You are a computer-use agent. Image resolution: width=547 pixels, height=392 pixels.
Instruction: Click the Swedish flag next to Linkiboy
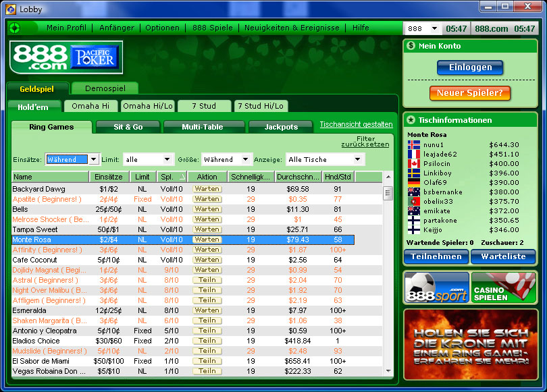click(x=414, y=173)
